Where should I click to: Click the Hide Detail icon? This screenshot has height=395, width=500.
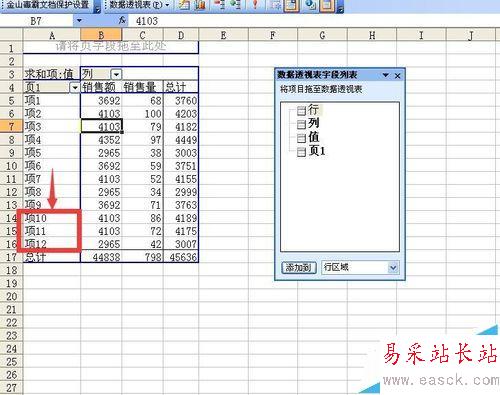[219, 5]
